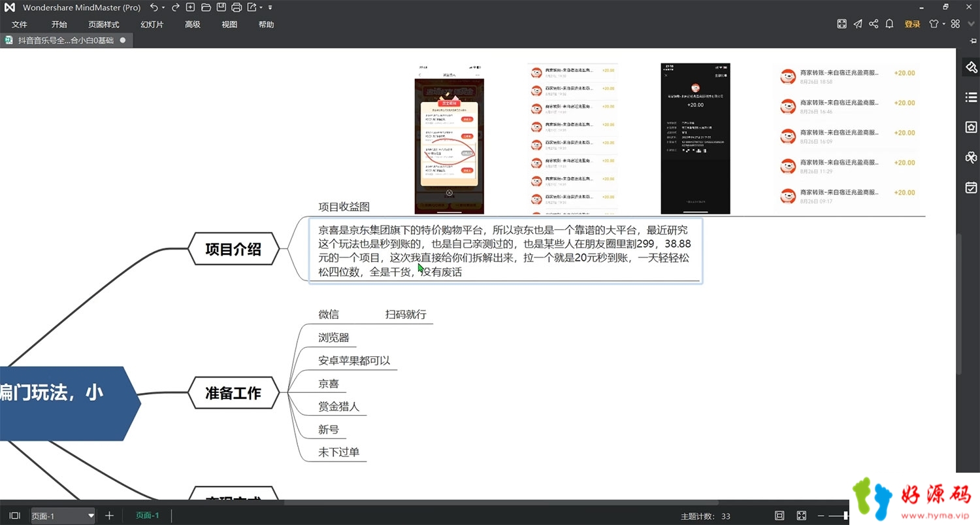Click the zoom out minus button
This screenshot has height=525, width=980.
coord(823,516)
